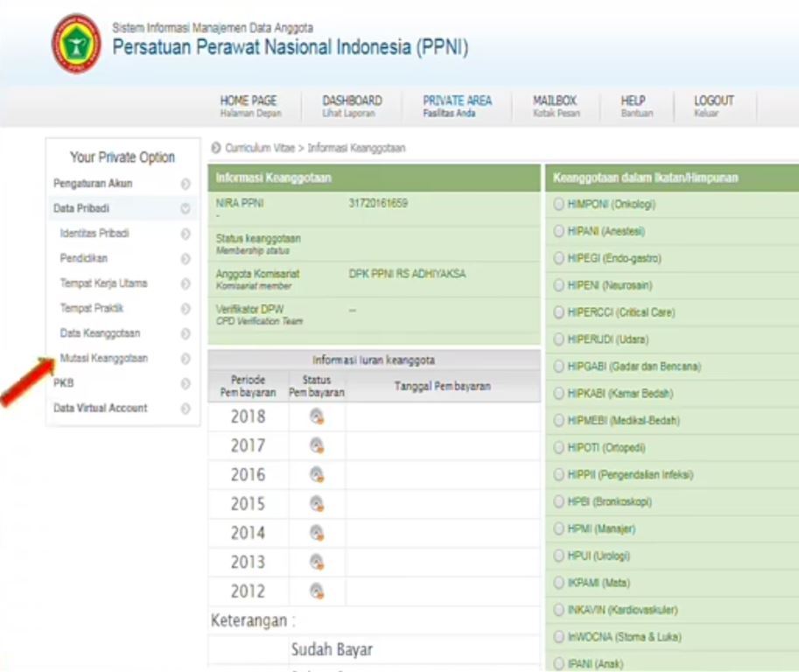Click the arrow beside Pendidikan

tap(186, 258)
